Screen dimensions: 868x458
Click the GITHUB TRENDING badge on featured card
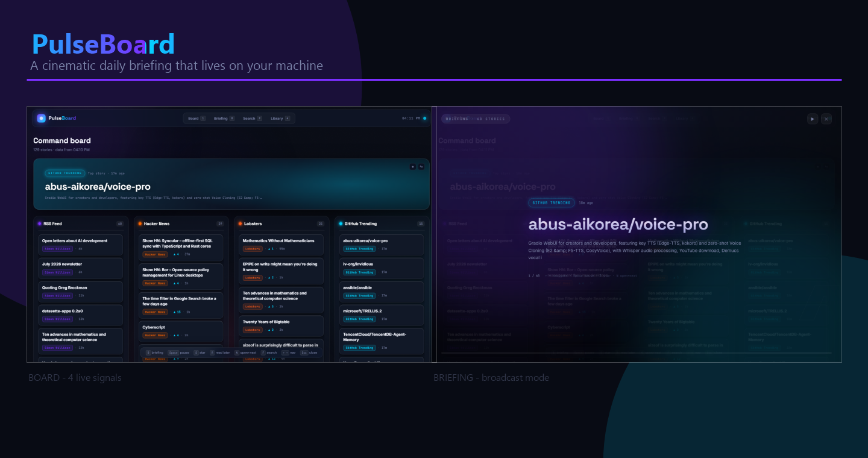[x=64, y=173]
